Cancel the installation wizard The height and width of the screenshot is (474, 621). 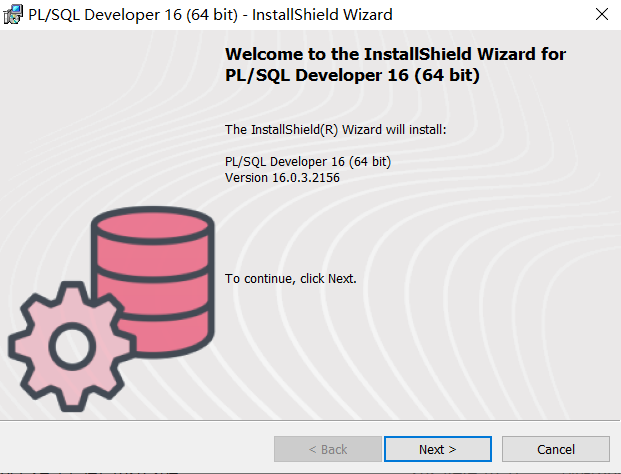point(556,449)
